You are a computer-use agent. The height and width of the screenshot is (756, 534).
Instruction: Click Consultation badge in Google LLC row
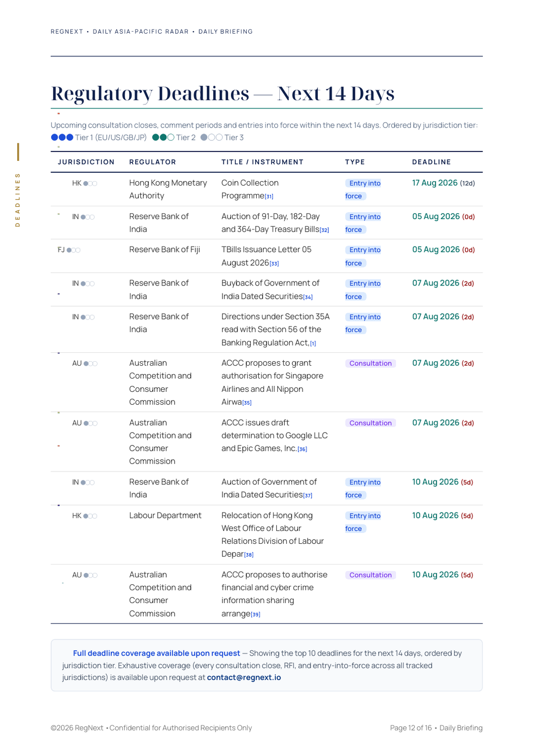tap(370, 423)
